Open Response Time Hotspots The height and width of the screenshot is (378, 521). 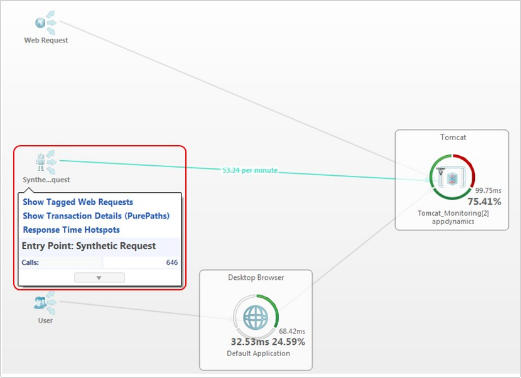[x=71, y=230]
